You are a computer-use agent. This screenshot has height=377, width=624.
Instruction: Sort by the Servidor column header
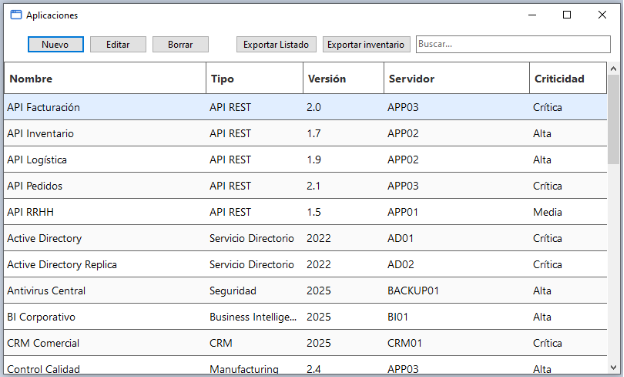pos(456,78)
